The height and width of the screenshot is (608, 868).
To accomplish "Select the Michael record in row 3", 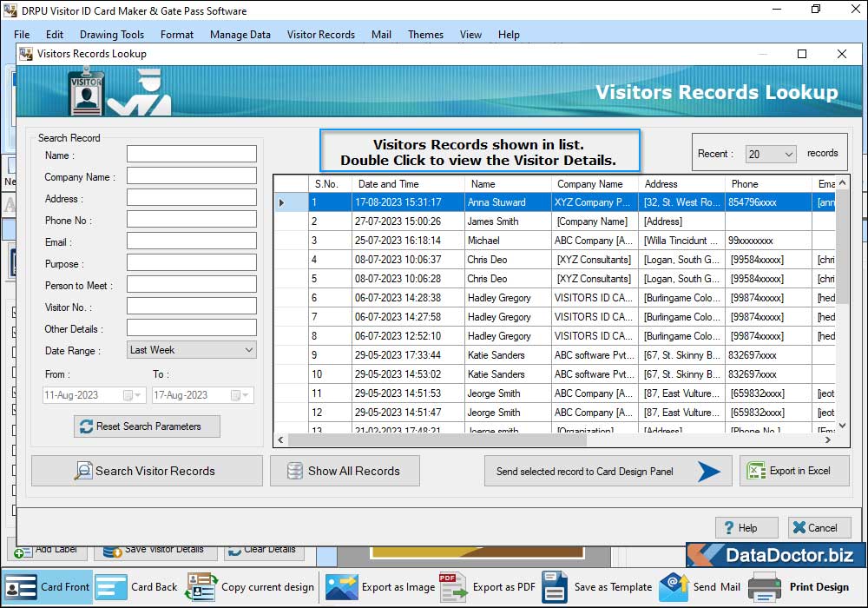I will pyautogui.click(x=555, y=241).
